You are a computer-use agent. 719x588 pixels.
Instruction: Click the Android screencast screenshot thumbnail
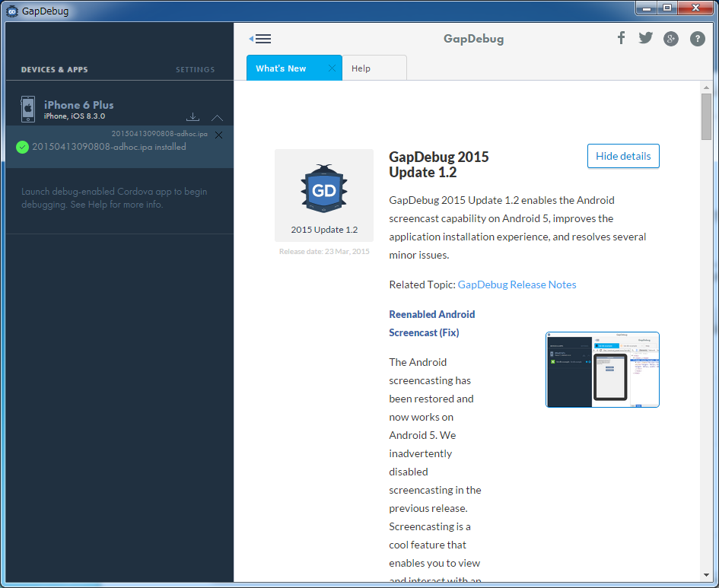602,370
